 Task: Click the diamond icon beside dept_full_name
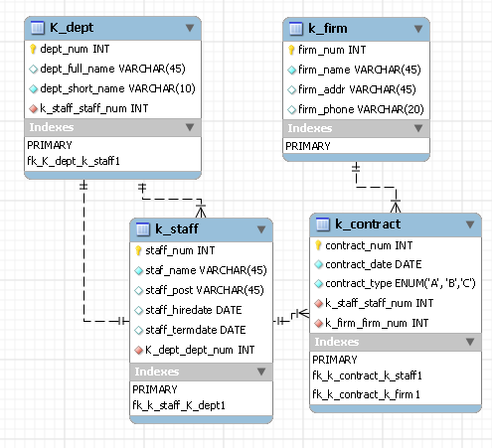33,69
